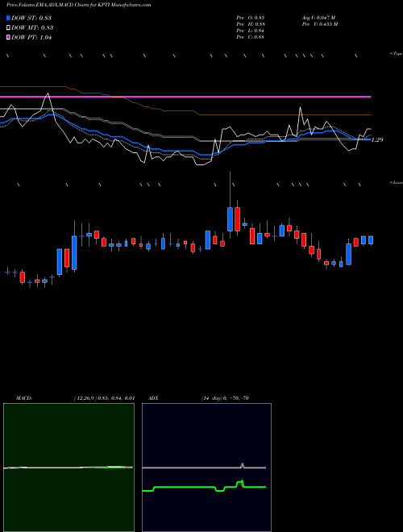403x532 pixels.
Task: Select the 'DOW PT: 1.04' legend text
Action: [31, 38]
